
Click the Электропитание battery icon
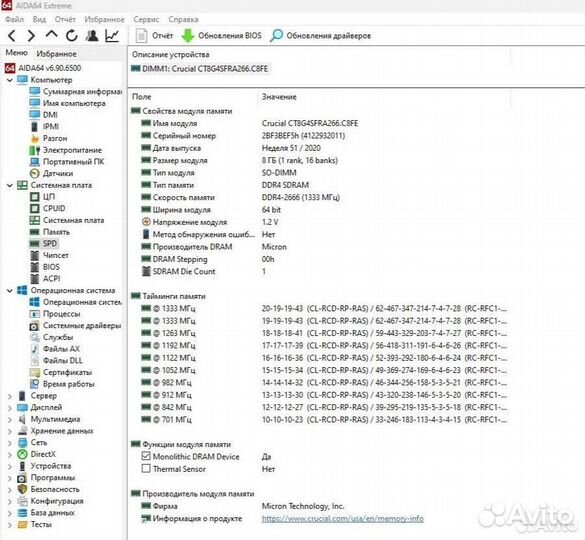click(x=35, y=150)
